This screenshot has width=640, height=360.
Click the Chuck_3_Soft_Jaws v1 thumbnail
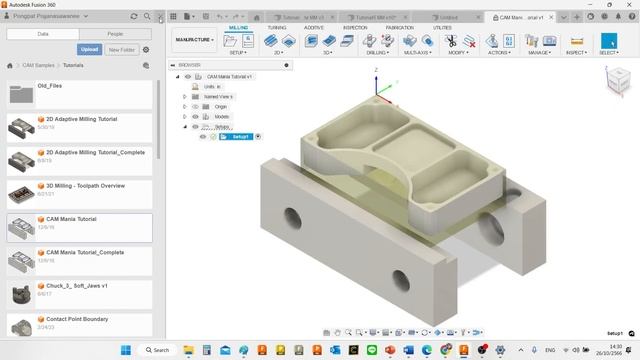click(21, 294)
